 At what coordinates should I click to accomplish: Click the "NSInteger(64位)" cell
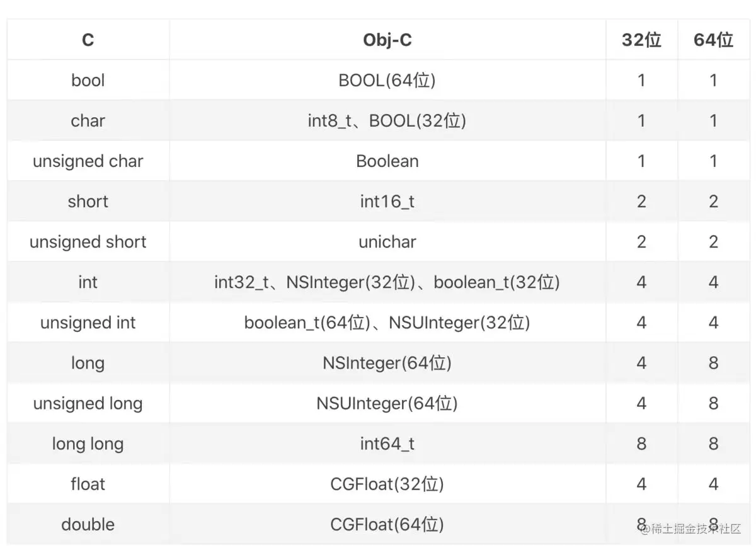[x=387, y=363]
